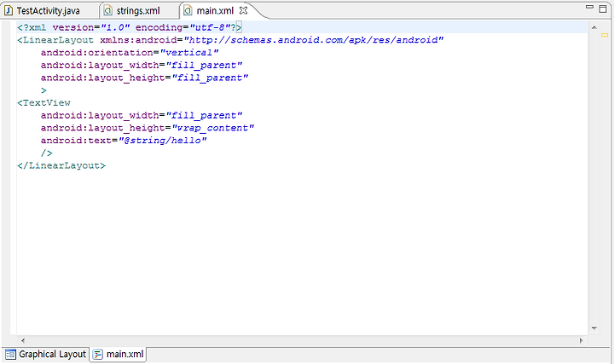Minimize the editor area
Viewport: 614px width, 364px height.
589,7
